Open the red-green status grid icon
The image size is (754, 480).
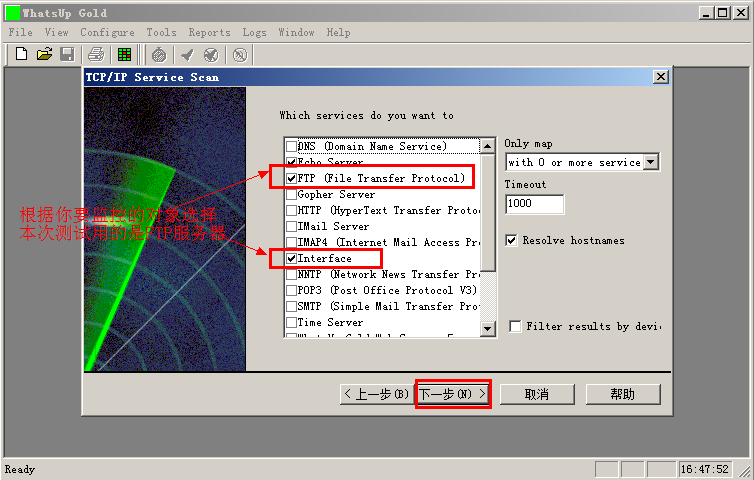click(125, 55)
